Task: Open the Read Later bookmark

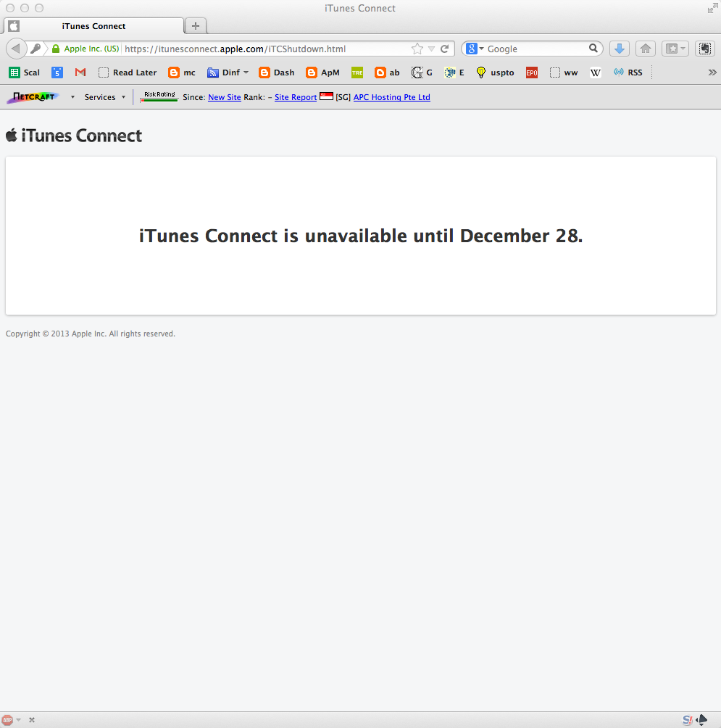Action: (x=128, y=73)
